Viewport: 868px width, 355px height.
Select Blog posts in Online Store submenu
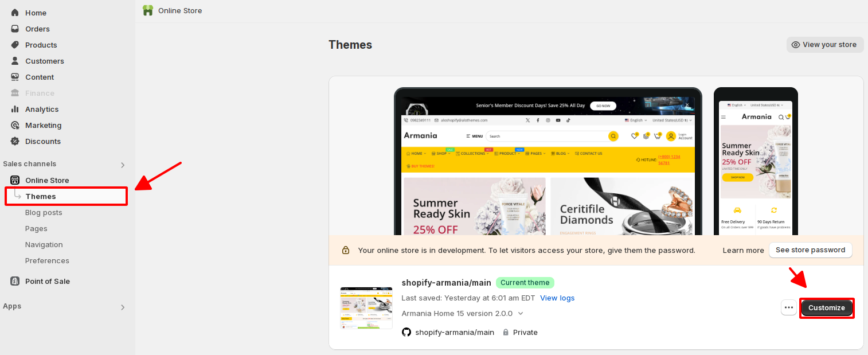(x=44, y=212)
